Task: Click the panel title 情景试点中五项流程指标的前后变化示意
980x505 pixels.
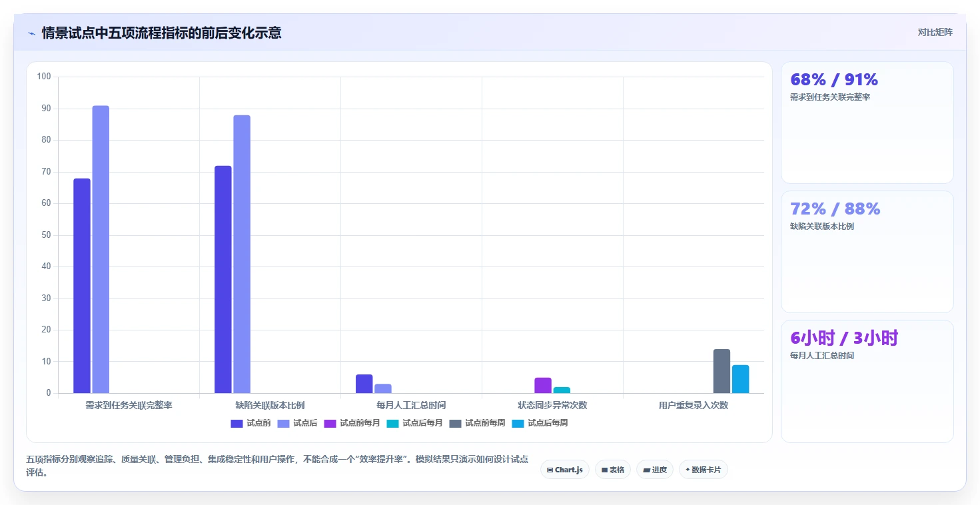Action: 161,33
